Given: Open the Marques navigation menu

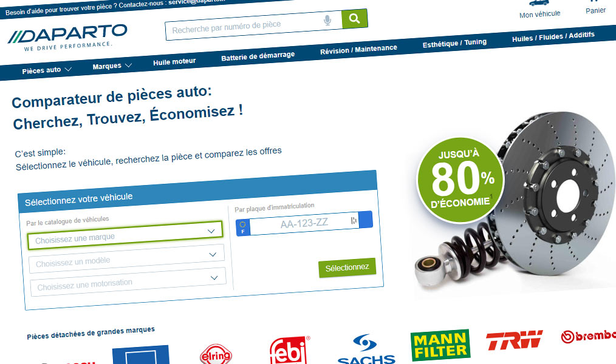Looking at the screenshot, I should [112, 66].
